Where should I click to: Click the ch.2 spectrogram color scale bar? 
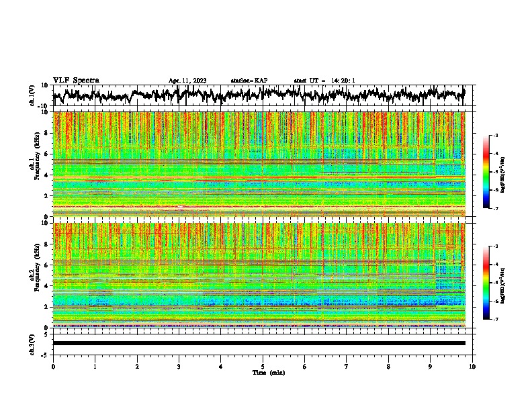point(486,283)
